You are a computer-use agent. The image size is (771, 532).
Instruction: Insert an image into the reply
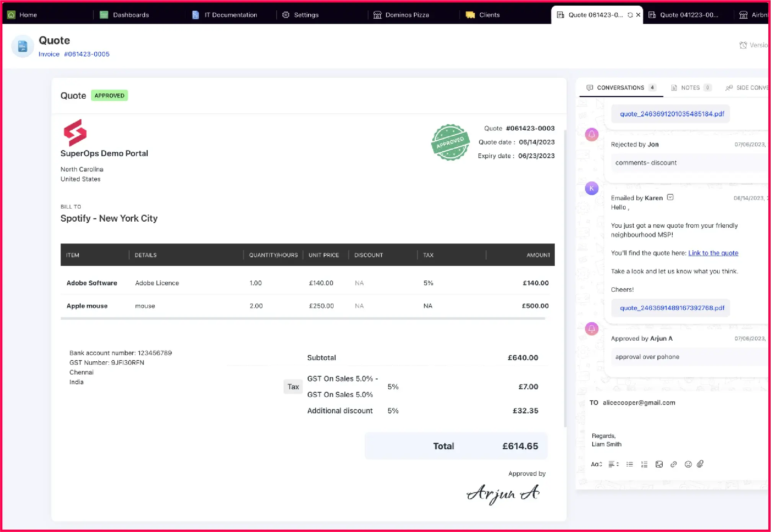click(659, 464)
